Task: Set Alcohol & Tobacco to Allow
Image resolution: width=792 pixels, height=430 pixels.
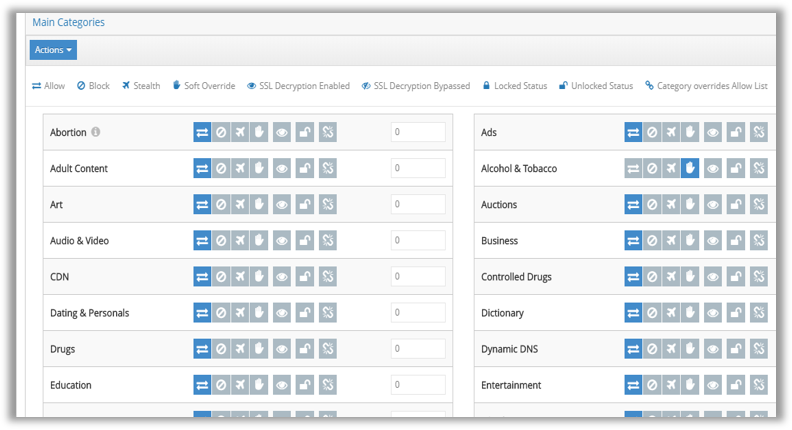Action: pos(633,168)
